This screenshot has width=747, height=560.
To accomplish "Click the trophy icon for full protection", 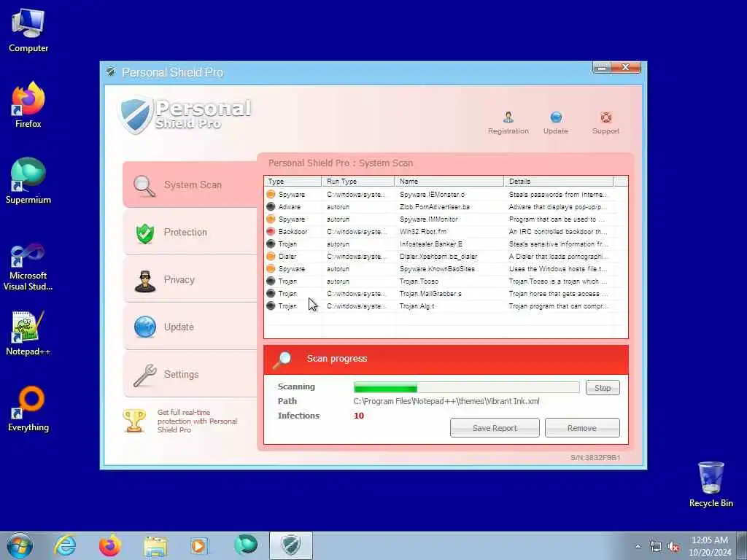I will pos(134,421).
